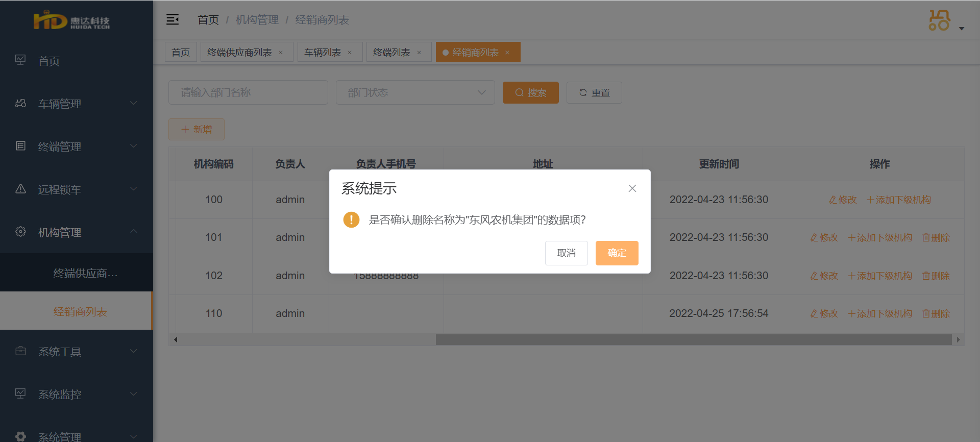Click the warning exclamation icon in dialog
The width and height of the screenshot is (980, 442).
351,219
